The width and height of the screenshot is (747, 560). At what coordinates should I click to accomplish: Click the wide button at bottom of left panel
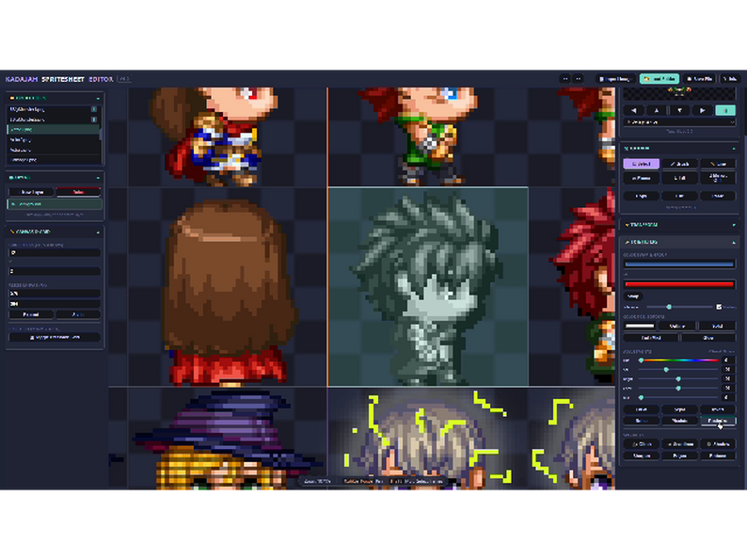click(55, 337)
